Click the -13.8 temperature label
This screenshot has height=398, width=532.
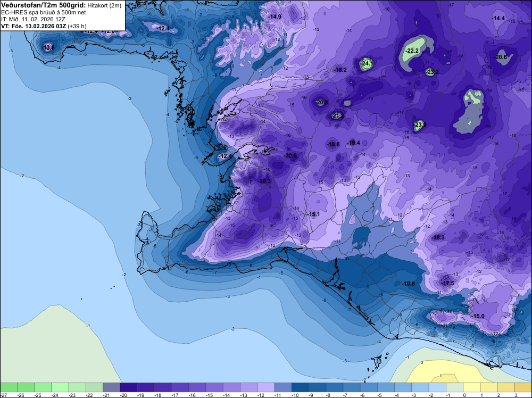tap(48, 48)
